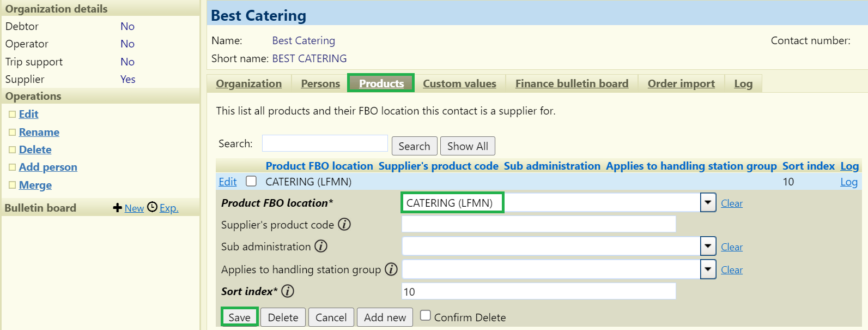
Task: Tick the CATERING (LFMN) row checkbox
Action: 251,181
